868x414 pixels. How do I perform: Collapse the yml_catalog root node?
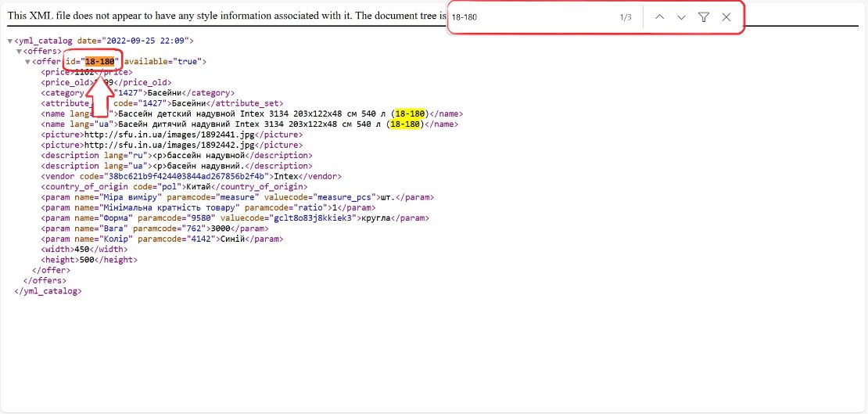pos(10,41)
